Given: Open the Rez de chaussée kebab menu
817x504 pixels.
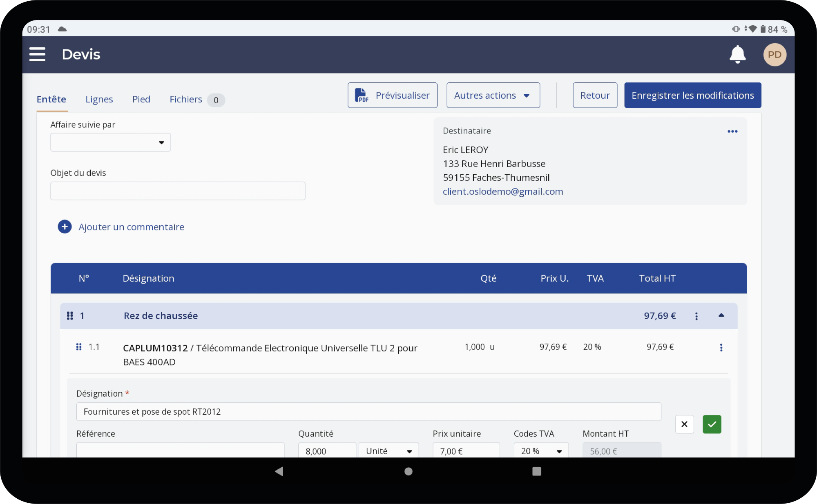Looking at the screenshot, I should click(696, 316).
